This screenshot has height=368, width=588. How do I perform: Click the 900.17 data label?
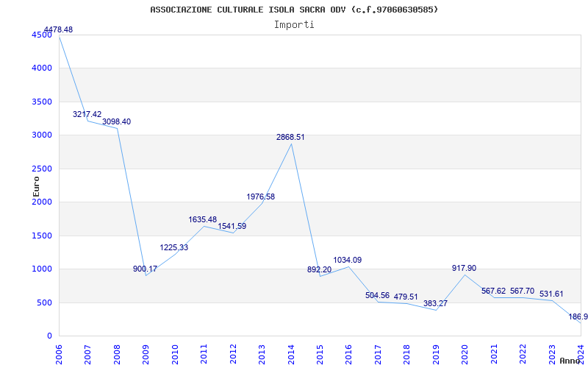(146, 269)
